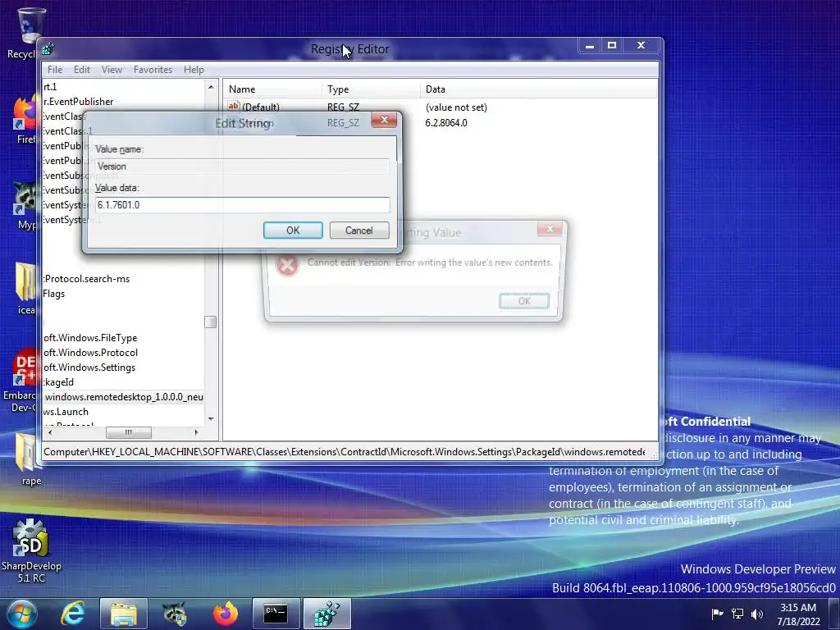This screenshot has height=630, width=840.
Task: Dismiss the error message with OK
Action: click(524, 301)
